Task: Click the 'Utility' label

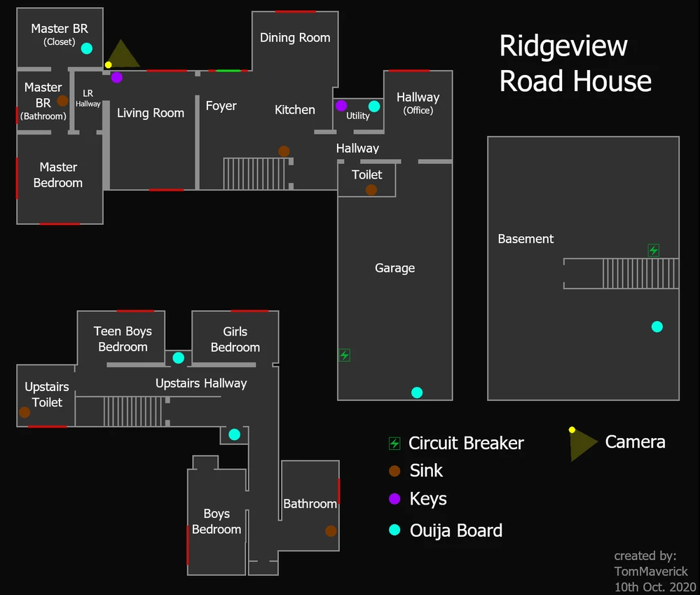Action: click(x=357, y=116)
